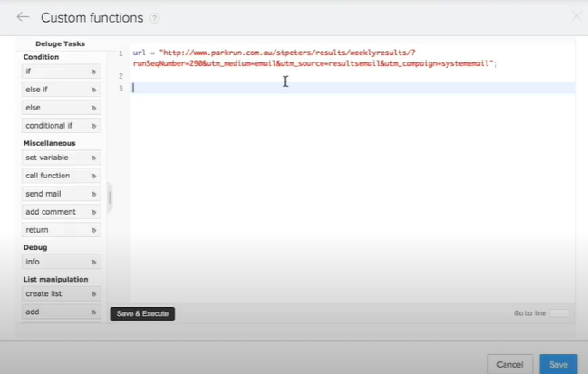
Task: Open the help icon beside Custom functions
Action: [x=155, y=18]
